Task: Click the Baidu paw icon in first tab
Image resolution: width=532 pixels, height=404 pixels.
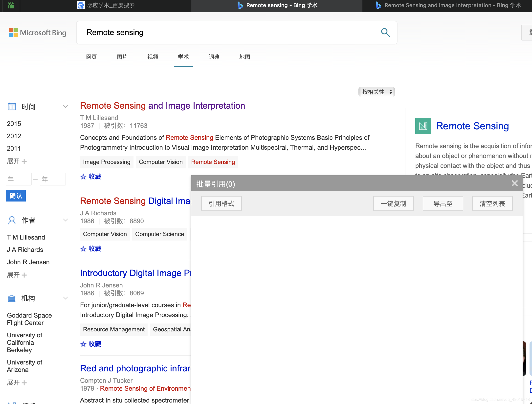Action: [x=81, y=5]
